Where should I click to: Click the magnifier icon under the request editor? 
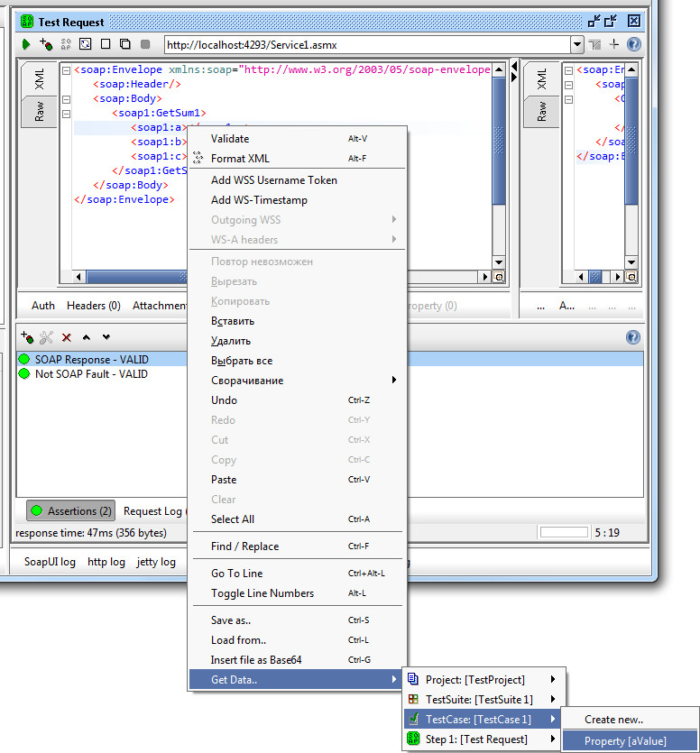coord(499,277)
